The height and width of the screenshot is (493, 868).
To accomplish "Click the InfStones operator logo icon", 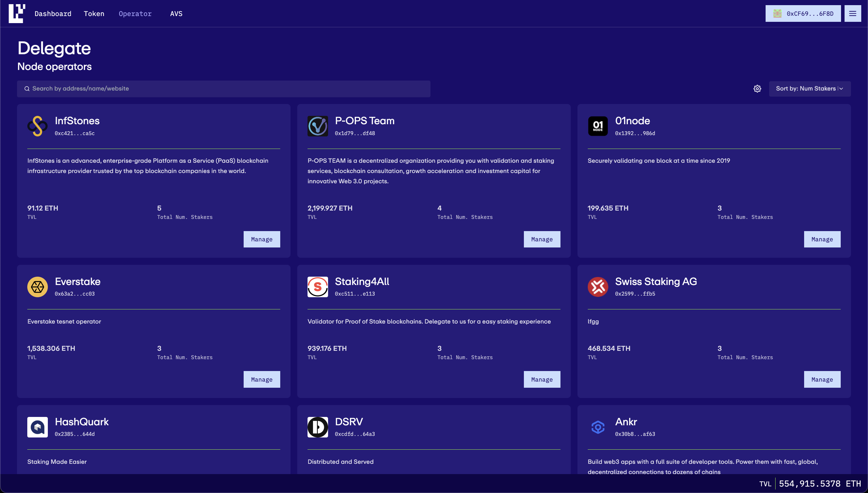I will coord(37,126).
